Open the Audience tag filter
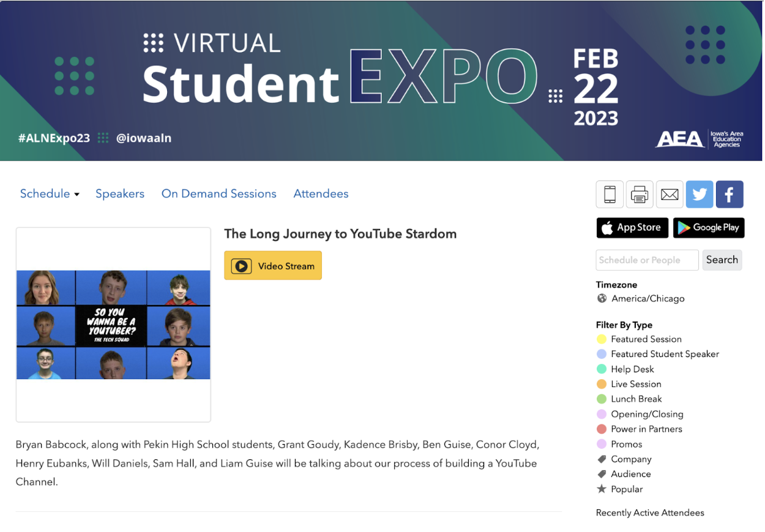This screenshot has width=765, height=532. click(631, 474)
